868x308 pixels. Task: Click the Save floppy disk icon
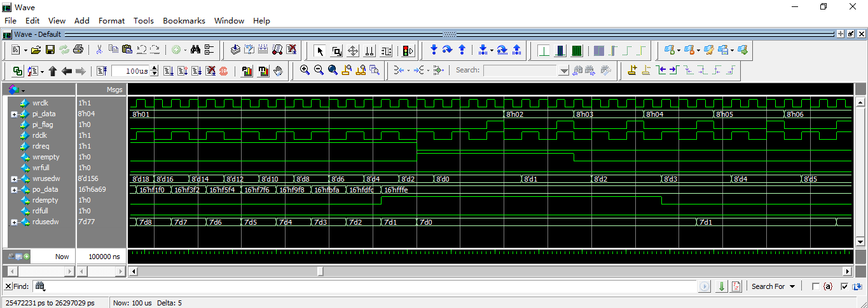pos(50,50)
